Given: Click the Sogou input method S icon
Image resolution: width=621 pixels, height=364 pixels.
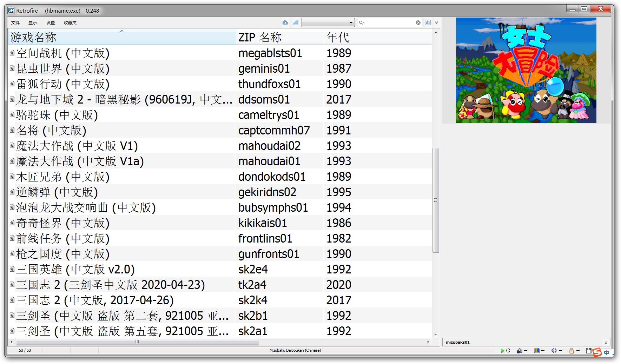Looking at the screenshot, I should pos(597,352).
